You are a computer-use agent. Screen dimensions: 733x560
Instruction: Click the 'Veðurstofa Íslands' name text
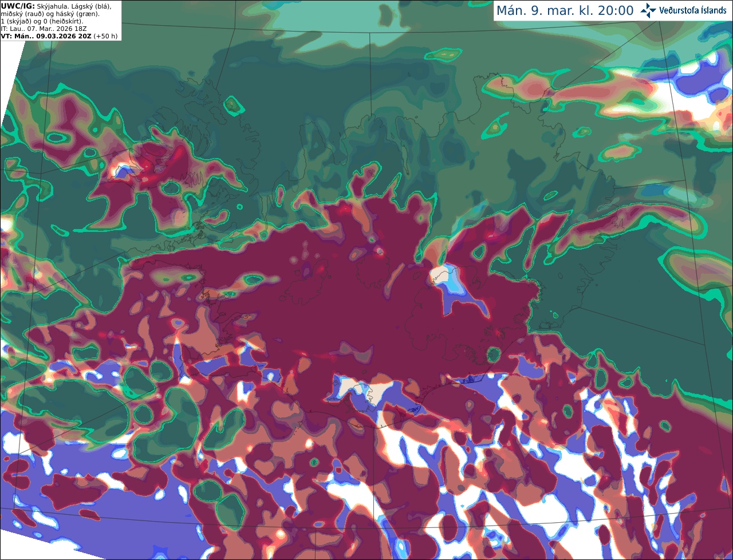(693, 10)
